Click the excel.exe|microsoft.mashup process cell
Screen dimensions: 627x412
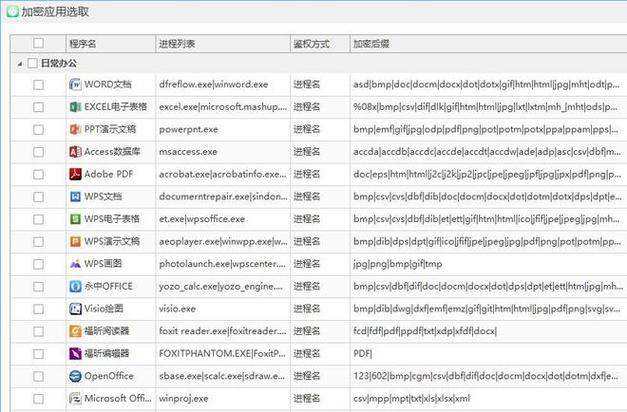[223, 107]
